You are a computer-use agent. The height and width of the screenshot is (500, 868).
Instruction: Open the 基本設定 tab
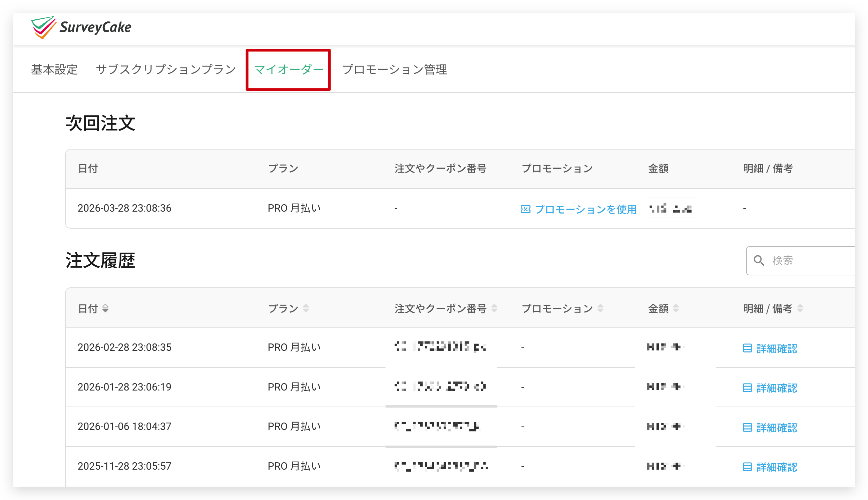(x=55, y=70)
